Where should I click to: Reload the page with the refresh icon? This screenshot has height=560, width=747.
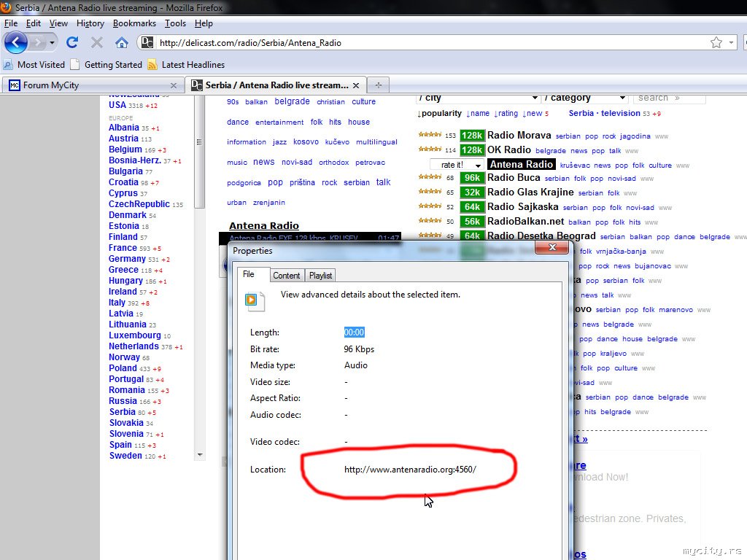(72, 42)
